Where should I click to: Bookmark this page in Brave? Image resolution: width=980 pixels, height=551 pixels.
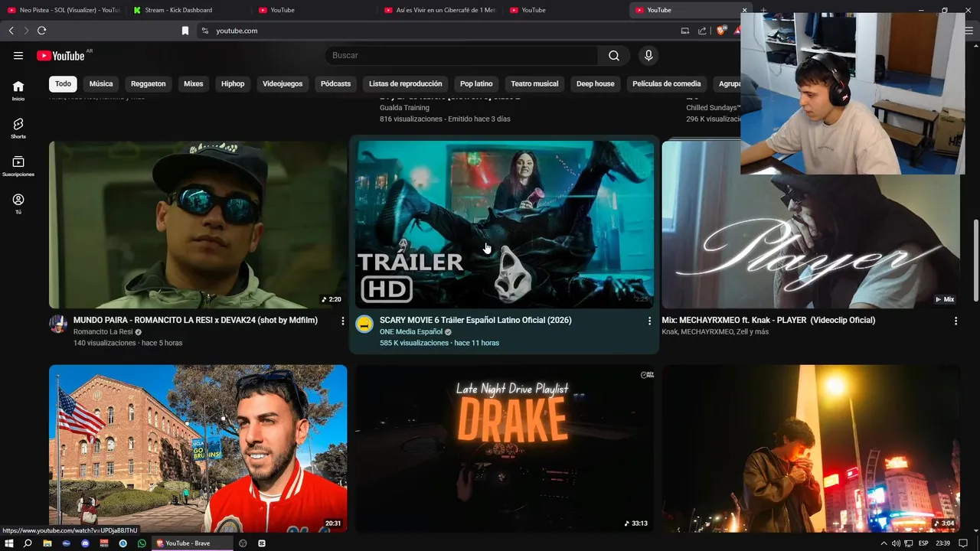185,31
